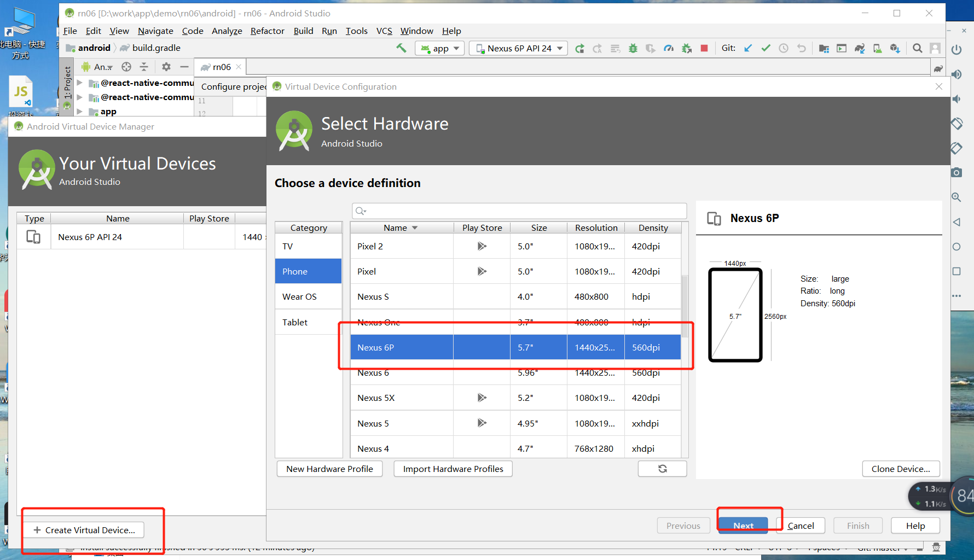
Task: Open the app run configuration dropdown
Action: coord(440,48)
